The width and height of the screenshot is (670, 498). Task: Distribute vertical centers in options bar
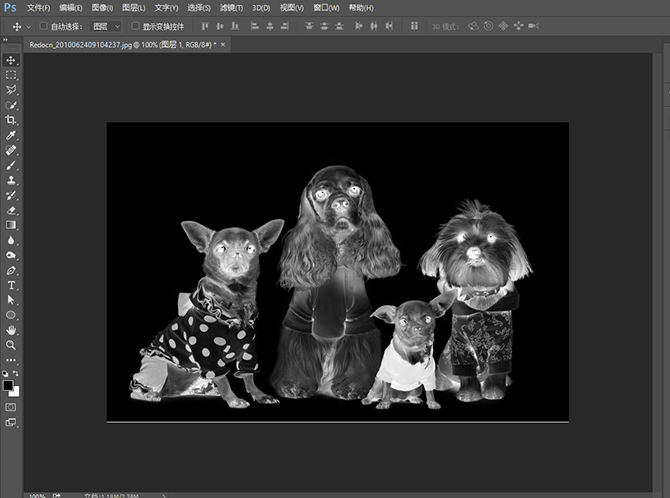coord(324,27)
